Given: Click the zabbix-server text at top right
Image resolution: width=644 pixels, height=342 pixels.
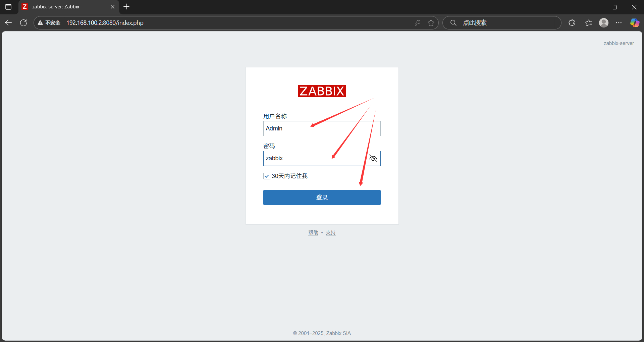Looking at the screenshot, I should pyautogui.click(x=619, y=43).
